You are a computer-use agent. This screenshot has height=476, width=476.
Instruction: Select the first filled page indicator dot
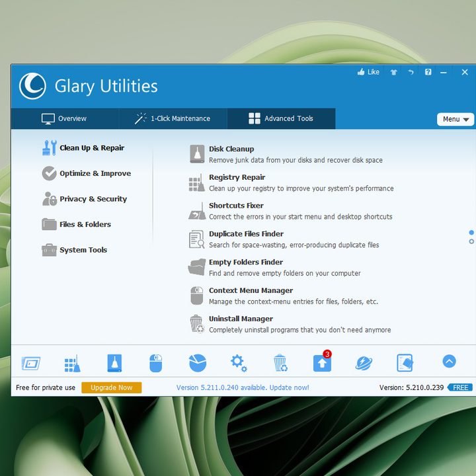[471, 233]
